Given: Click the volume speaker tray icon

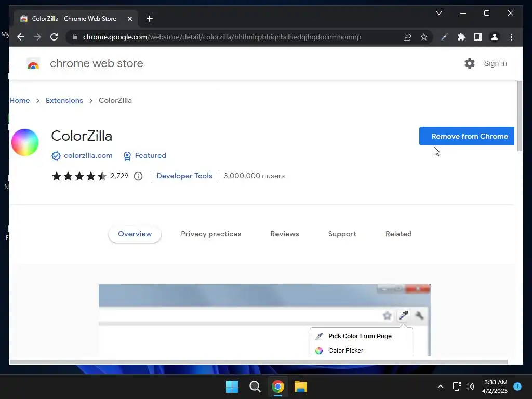Looking at the screenshot, I should coord(470,387).
